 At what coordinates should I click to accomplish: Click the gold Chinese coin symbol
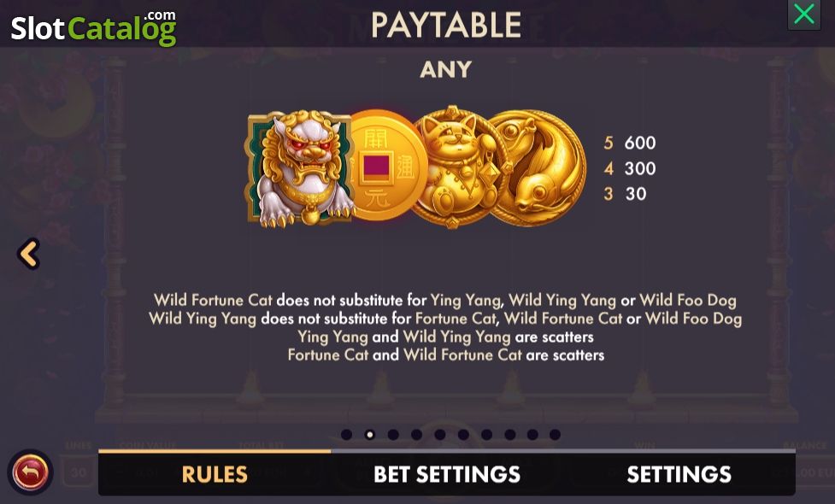386,166
